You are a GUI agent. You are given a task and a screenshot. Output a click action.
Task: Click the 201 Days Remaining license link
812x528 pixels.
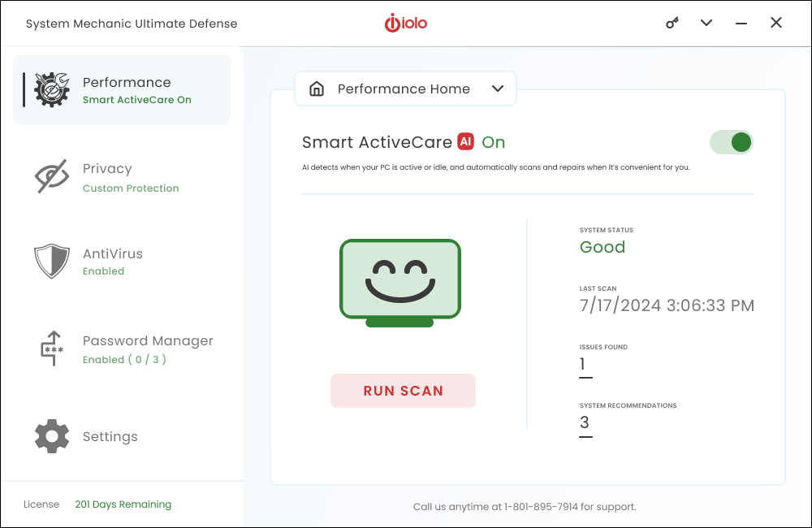pos(123,504)
